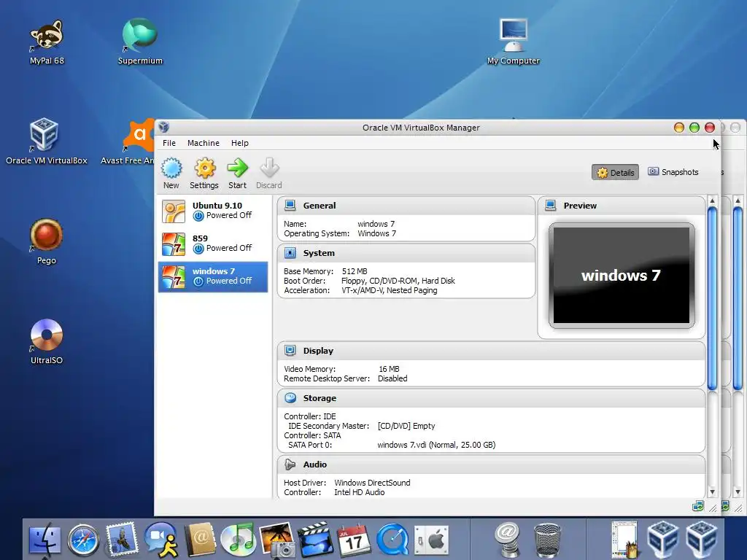Viewport: 747px width, 560px height.
Task: Switch to the Details view
Action: pos(615,172)
